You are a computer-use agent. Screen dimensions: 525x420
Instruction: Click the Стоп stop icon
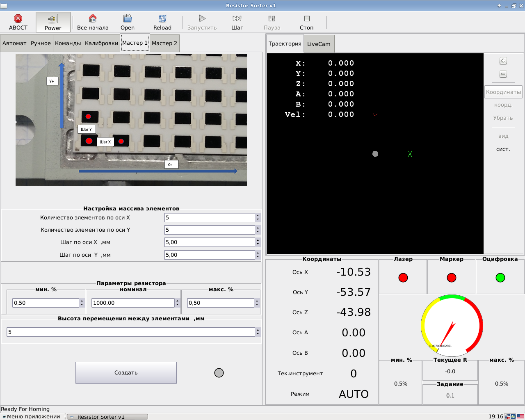click(306, 19)
